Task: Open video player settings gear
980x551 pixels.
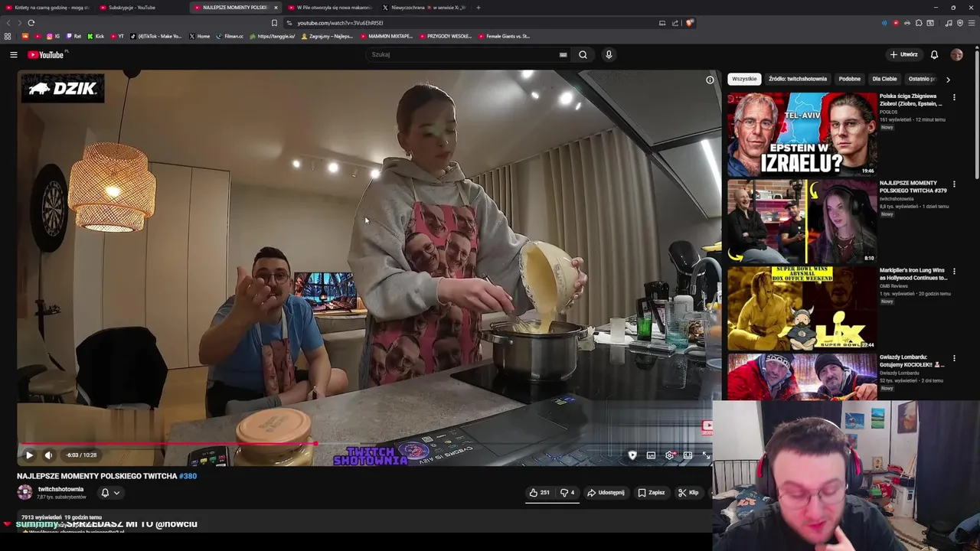Action: click(670, 455)
